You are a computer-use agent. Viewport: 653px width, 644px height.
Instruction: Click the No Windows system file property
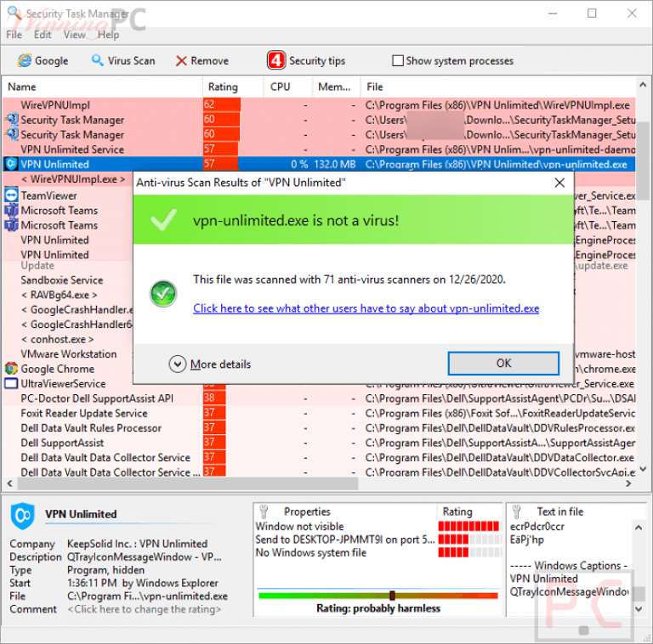[310, 552]
